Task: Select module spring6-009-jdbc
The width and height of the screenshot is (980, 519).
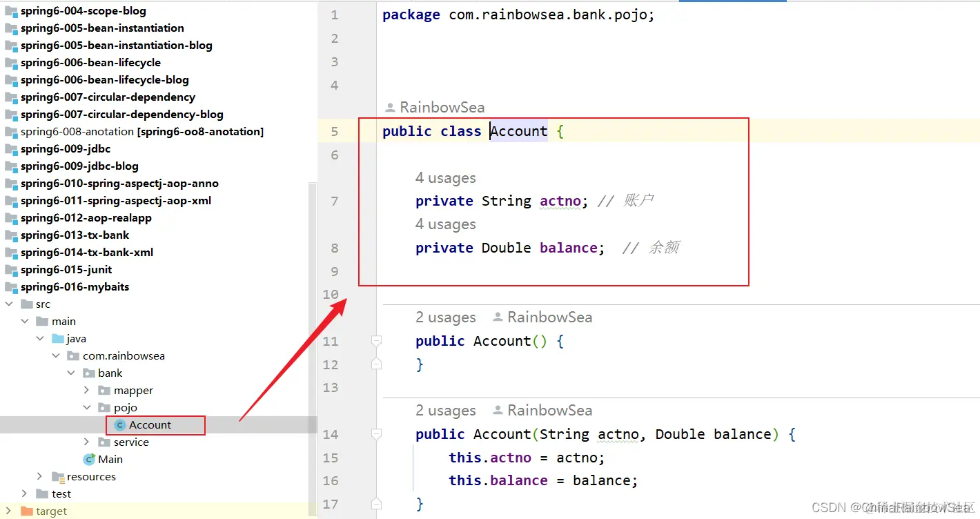Action: (x=66, y=149)
